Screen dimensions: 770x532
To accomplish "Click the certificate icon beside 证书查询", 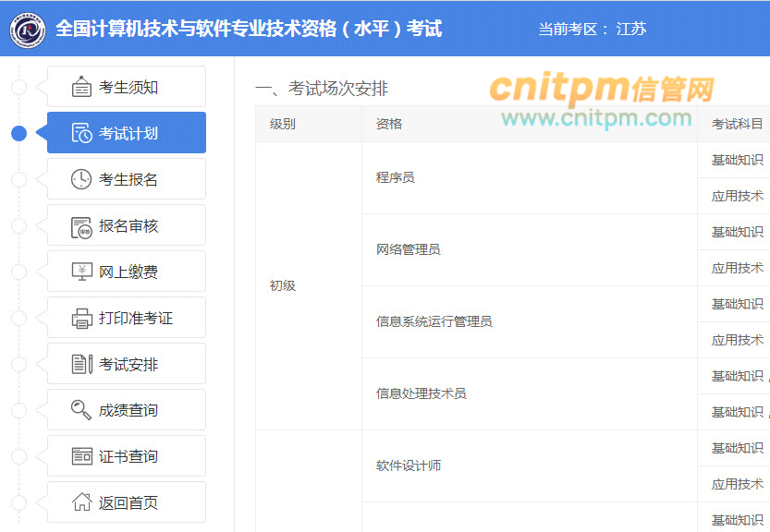I will point(82,455).
